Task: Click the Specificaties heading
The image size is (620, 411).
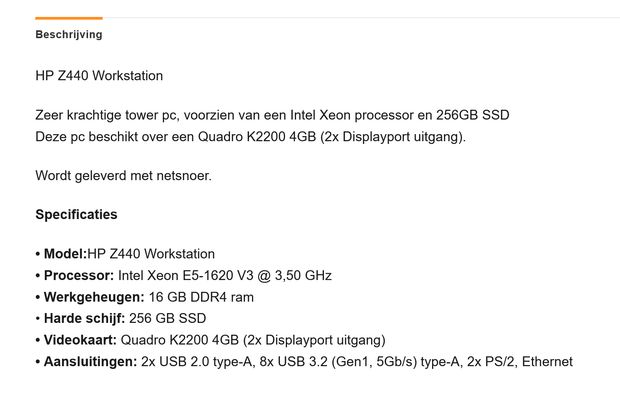Action: 76,214
